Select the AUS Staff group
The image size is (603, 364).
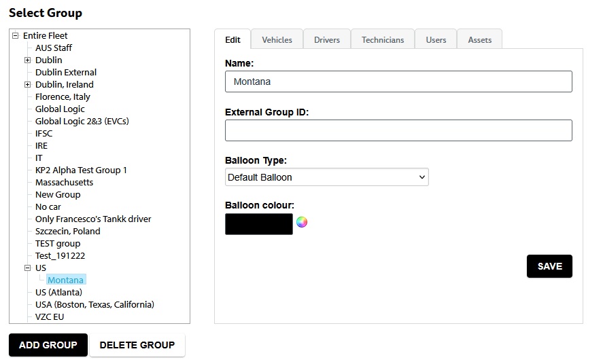coord(54,48)
